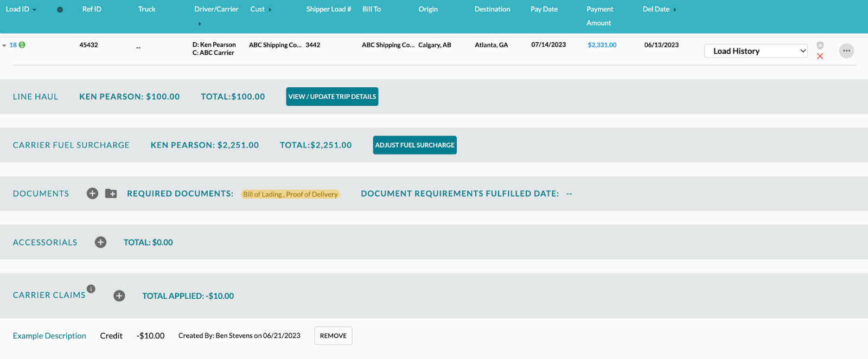This screenshot has width=868, height=359.
Task: Click the Destination column header
Action: pyautogui.click(x=492, y=9)
